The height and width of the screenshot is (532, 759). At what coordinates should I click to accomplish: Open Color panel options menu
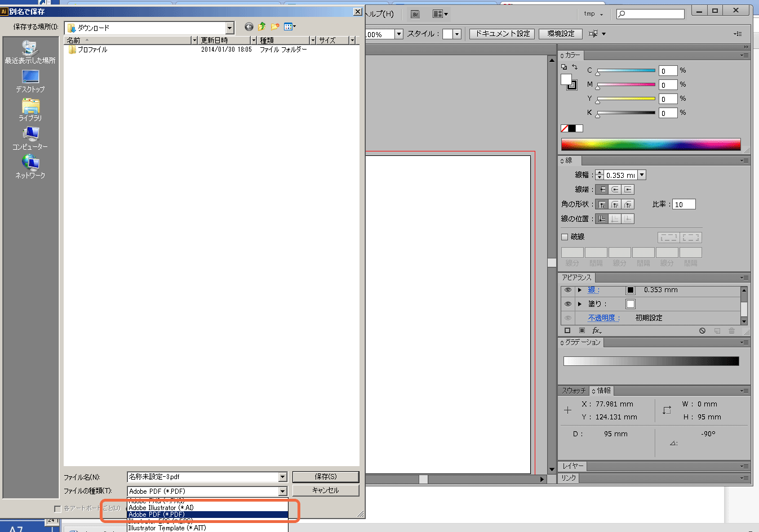pyautogui.click(x=744, y=55)
